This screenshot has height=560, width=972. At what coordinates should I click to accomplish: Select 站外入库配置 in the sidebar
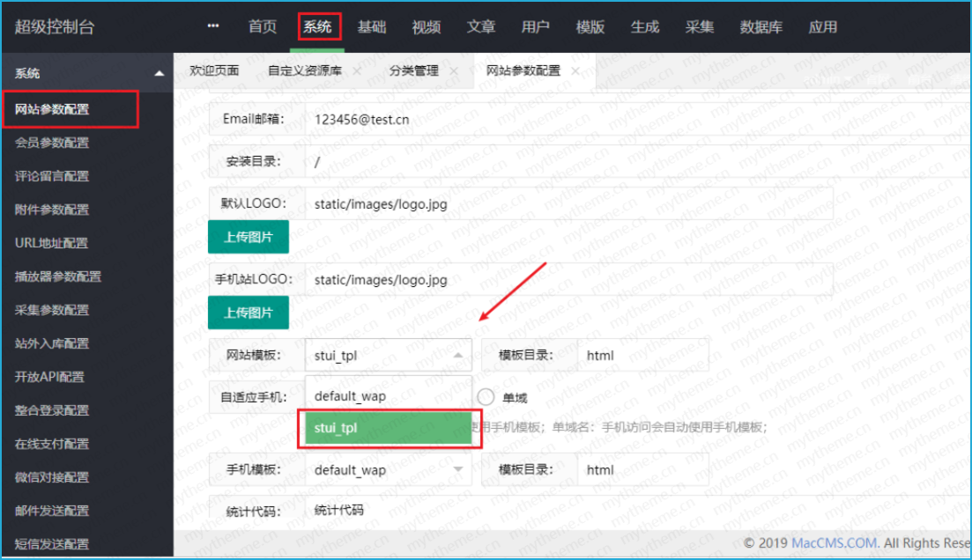tap(52, 343)
